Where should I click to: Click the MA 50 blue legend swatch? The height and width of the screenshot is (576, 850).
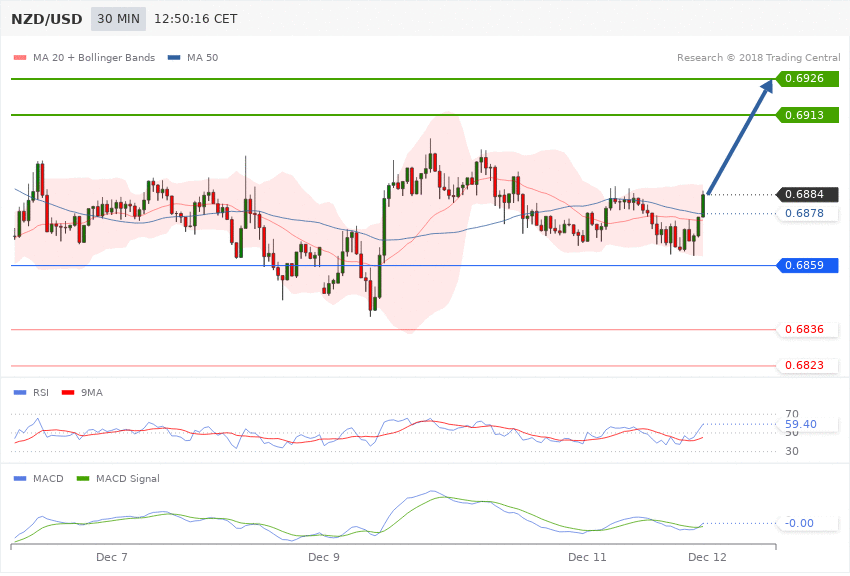174,57
